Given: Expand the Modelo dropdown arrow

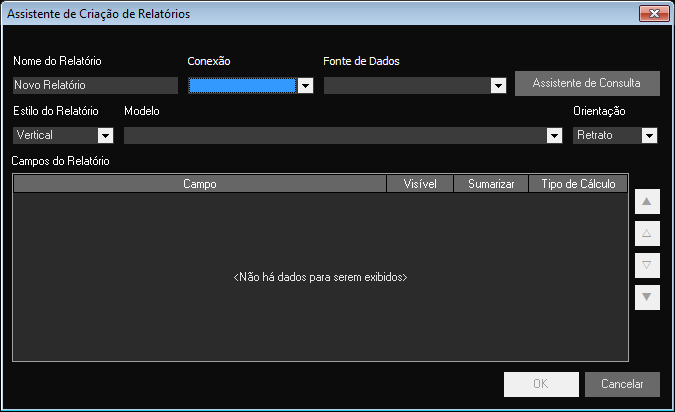Looking at the screenshot, I should pos(554,135).
